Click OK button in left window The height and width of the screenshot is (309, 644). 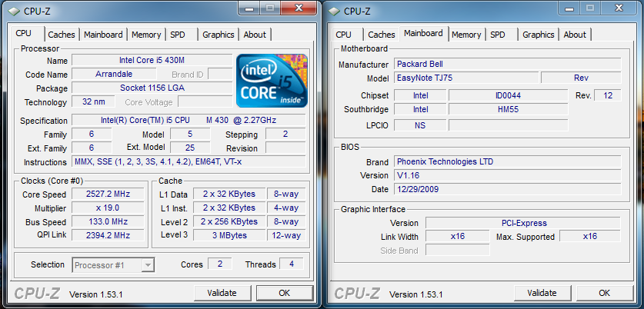pos(284,293)
